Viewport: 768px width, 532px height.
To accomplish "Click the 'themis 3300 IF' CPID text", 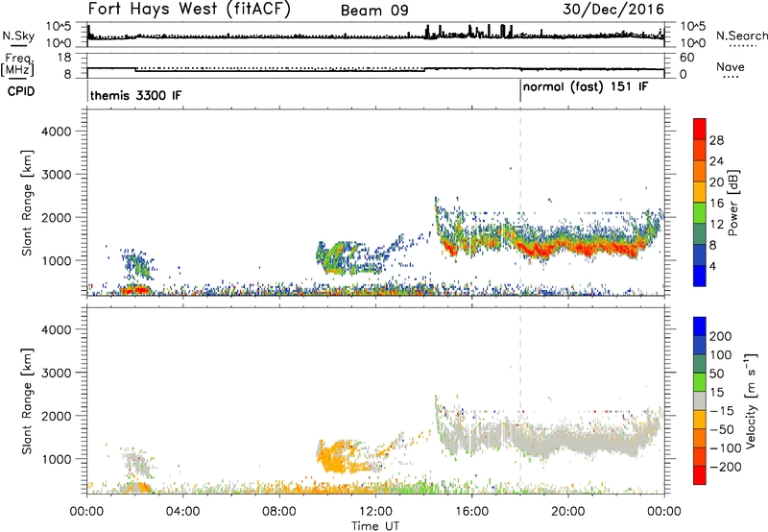I will 135,95.
